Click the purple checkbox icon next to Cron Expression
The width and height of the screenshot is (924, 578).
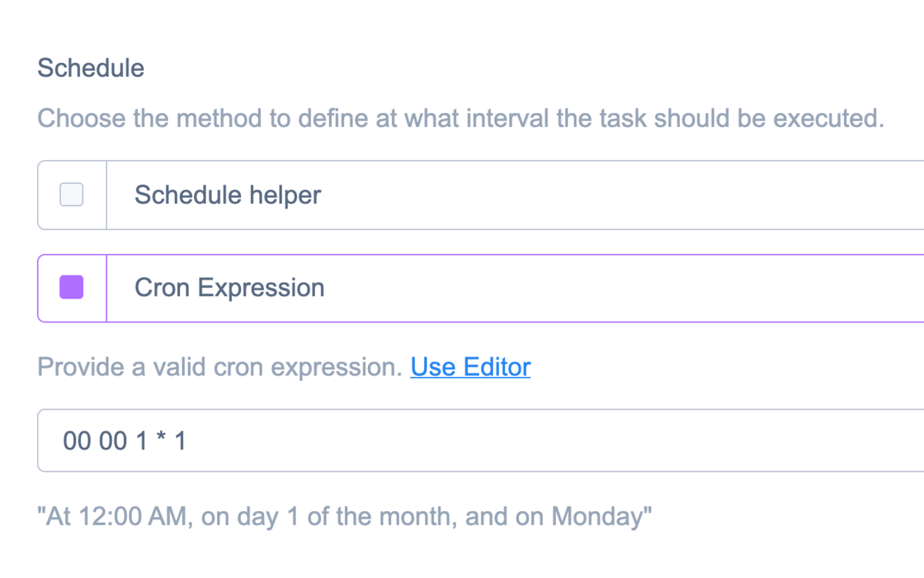(71, 287)
